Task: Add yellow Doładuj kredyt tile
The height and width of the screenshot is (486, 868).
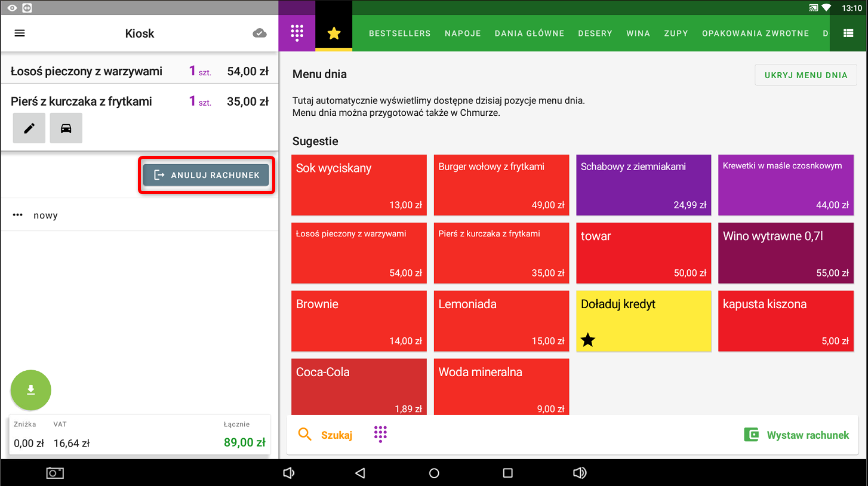Action: 644,321
